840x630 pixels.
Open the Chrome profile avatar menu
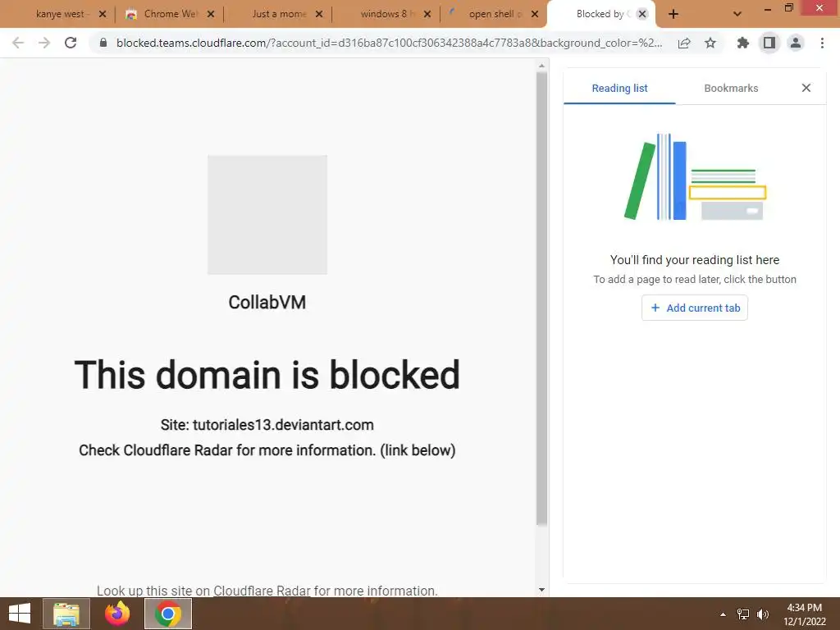pos(796,43)
